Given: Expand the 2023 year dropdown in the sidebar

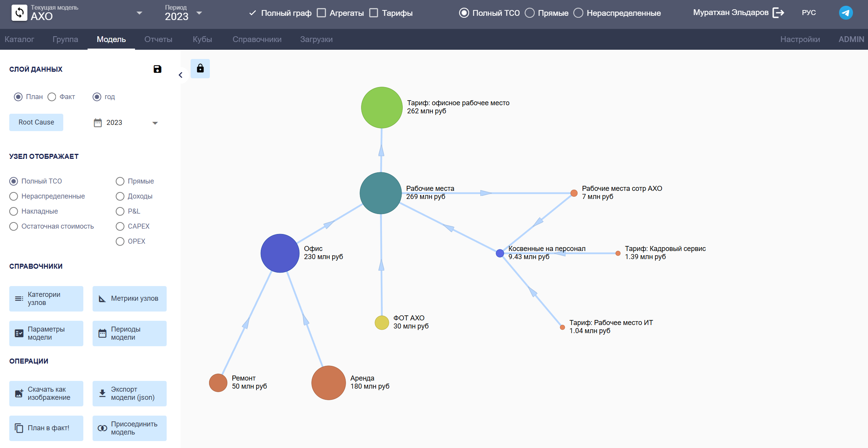Looking at the screenshot, I should click(155, 123).
